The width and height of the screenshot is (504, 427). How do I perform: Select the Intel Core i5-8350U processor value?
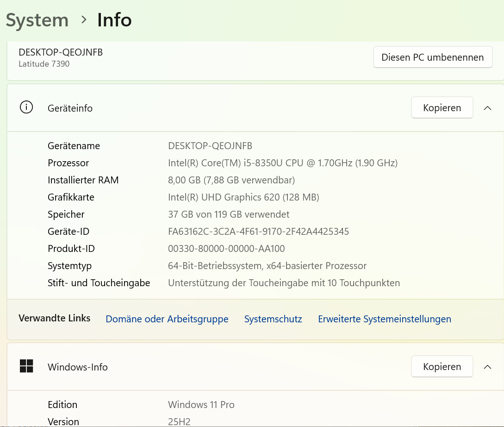pos(282,163)
